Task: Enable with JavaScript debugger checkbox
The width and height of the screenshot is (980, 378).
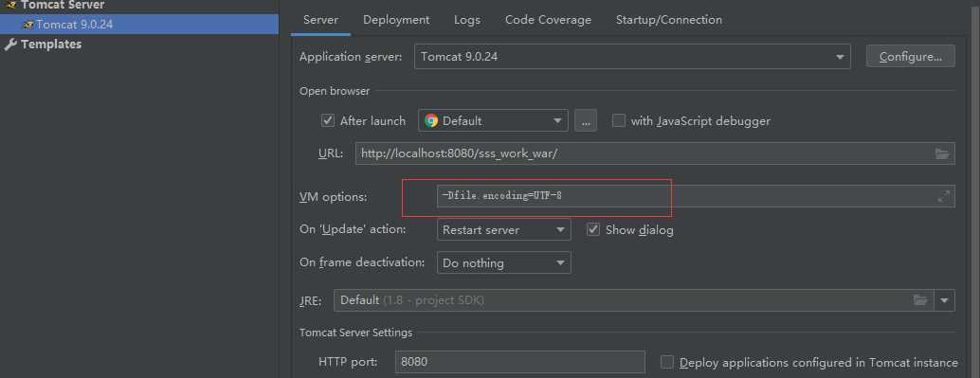Action: click(x=618, y=120)
